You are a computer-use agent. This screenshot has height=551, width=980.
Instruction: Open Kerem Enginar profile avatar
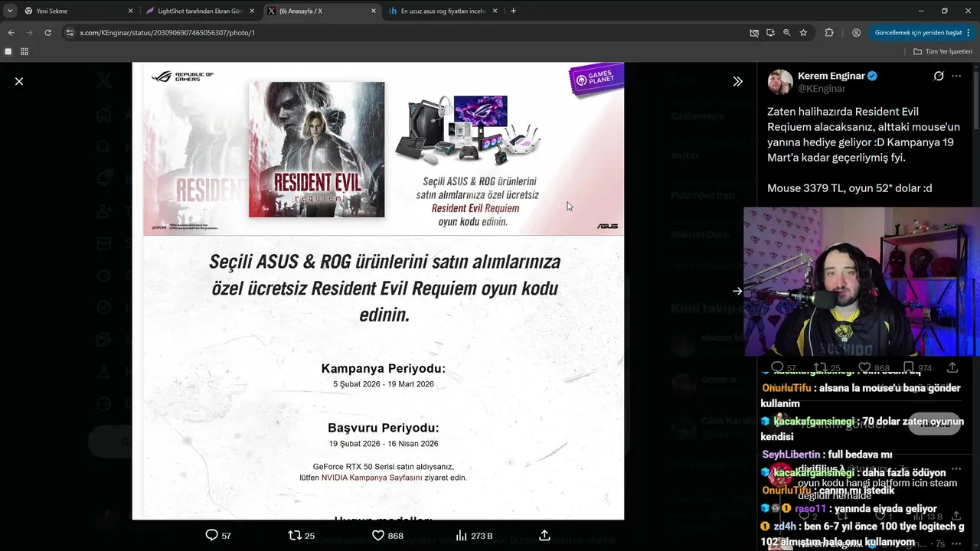(x=780, y=82)
